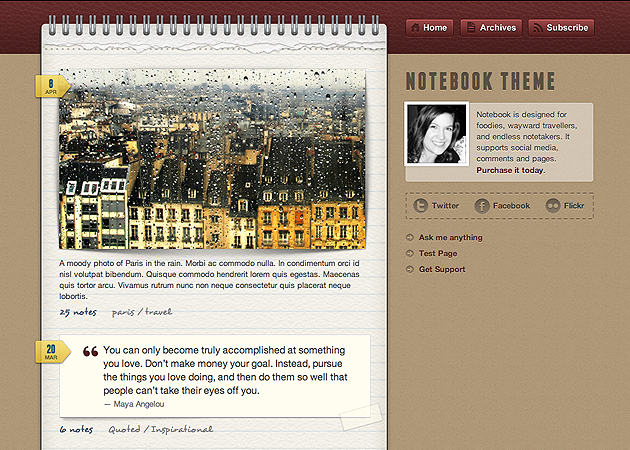Viewport: 630px width, 450px height.
Task: Click the 8 Apr date tag
Action: tap(50, 87)
